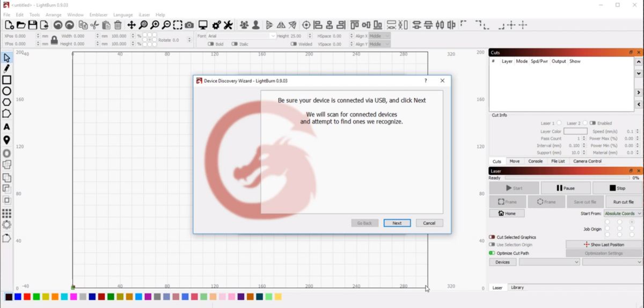The image size is (644, 308).
Task: Click the dashed Frame Selection zoom icon
Action: pos(178,25)
